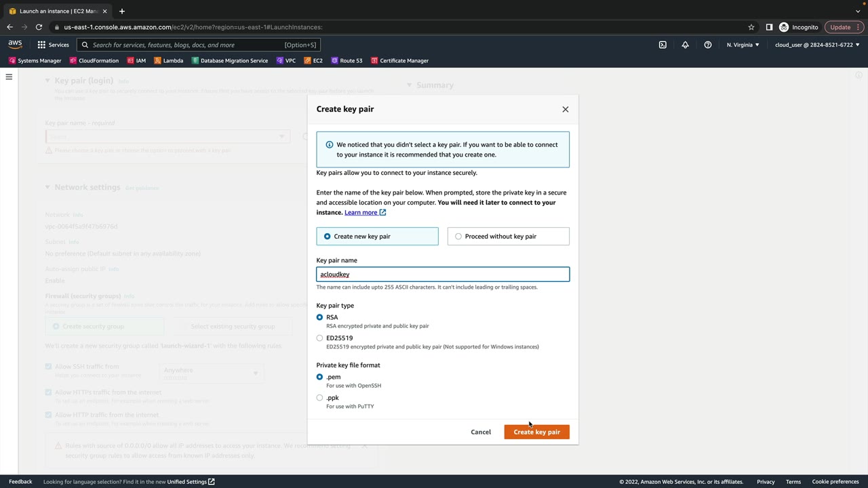Screen dimensions: 868x488
Task: Go to the AWS console home logo
Action: [15, 45]
